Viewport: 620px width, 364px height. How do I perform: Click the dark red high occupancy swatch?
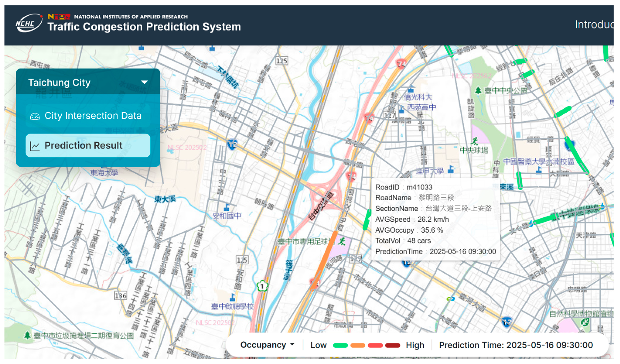393,345
